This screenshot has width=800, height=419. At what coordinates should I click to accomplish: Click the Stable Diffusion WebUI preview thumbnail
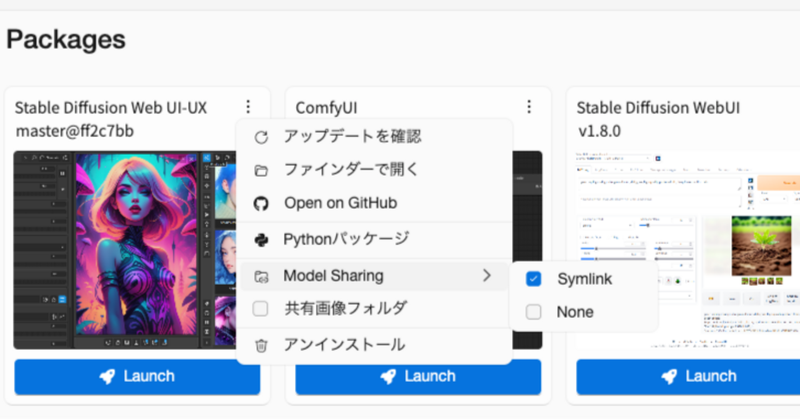click(688, 250)
